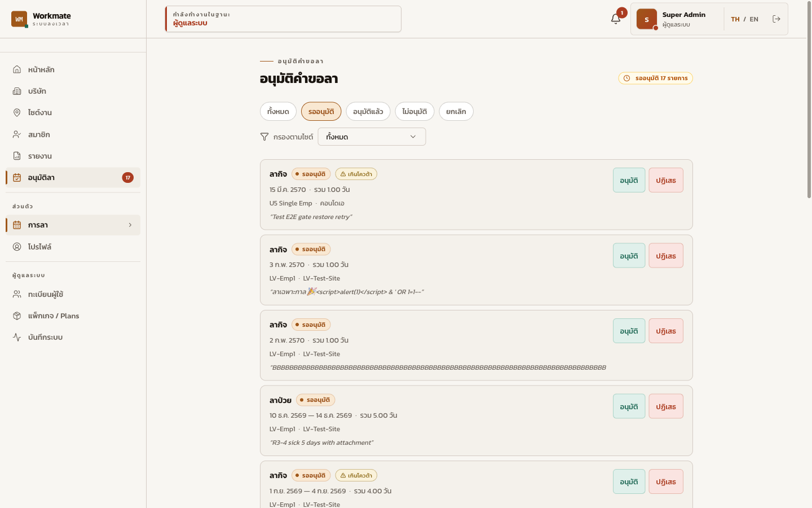
Task: Click the home icon beside หน้าหลัก
Action: click(x=17, y=69)
